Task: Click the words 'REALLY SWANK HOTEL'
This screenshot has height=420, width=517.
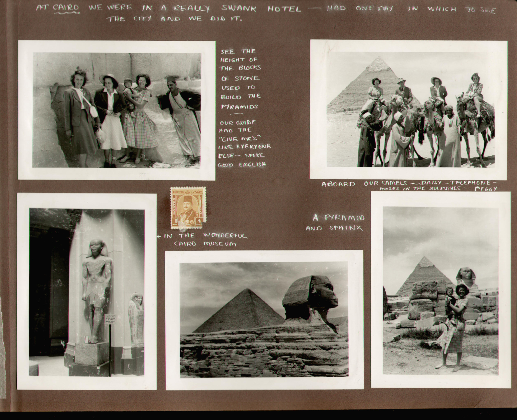Action: point(237,9)
